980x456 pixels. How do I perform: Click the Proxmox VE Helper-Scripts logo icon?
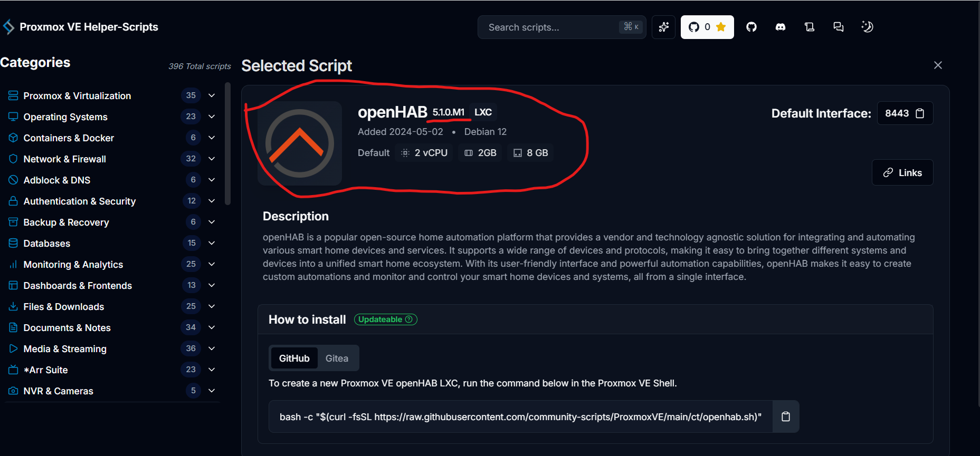(x=8, y=27)
